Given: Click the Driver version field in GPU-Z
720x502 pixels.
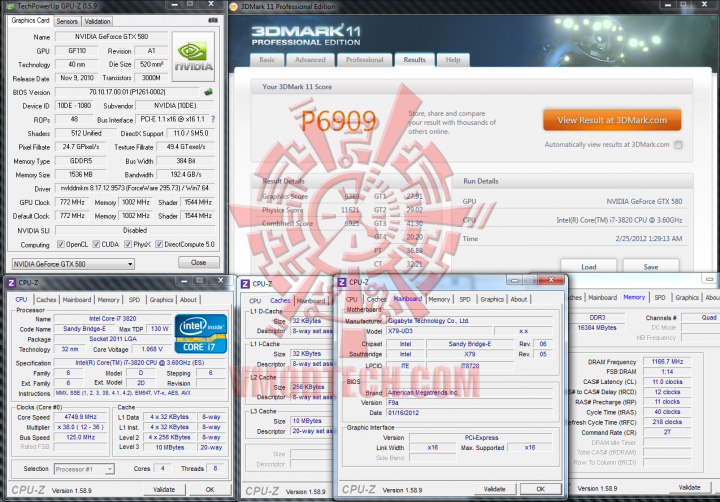Looking at the screenshot, I should [135, 188].
